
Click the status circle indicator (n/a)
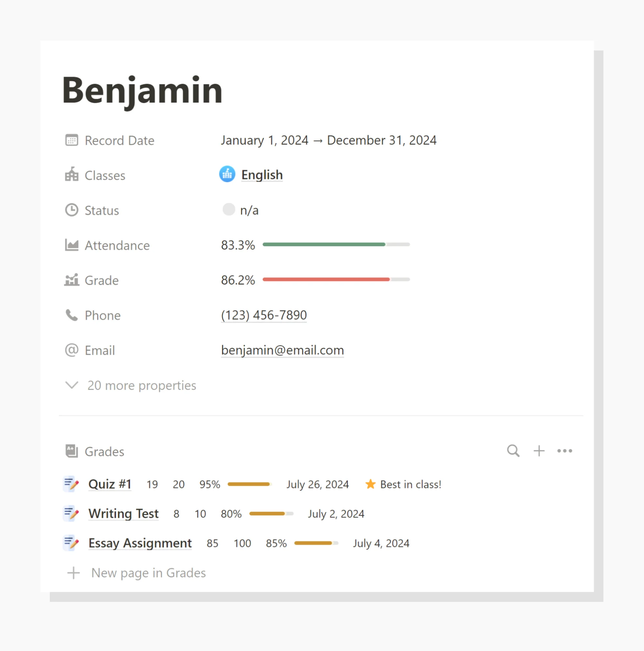coord(229,210)
